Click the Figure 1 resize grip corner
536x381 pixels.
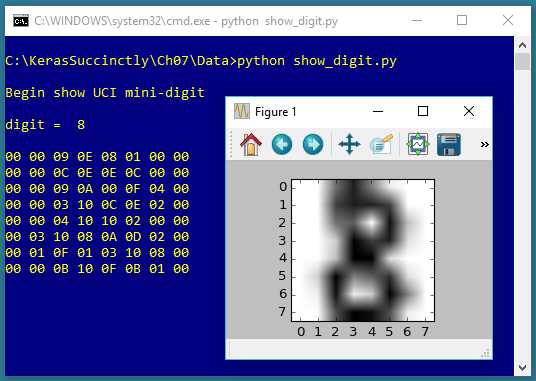pos(485,353)
